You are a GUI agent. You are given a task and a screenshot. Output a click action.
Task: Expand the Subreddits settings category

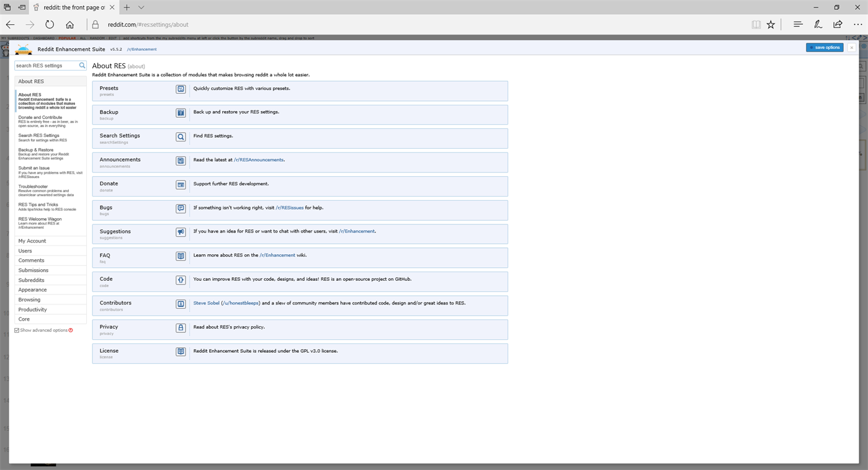coord(50,280)
